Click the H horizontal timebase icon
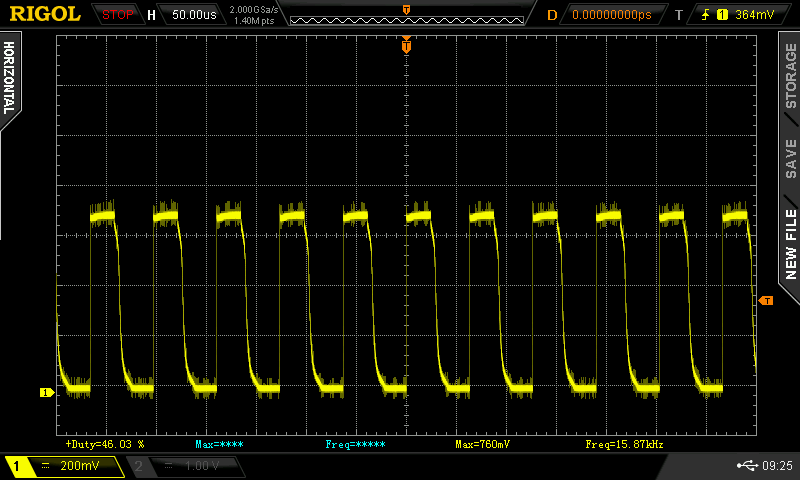This screenshot has height=480, width=800. 151,15
